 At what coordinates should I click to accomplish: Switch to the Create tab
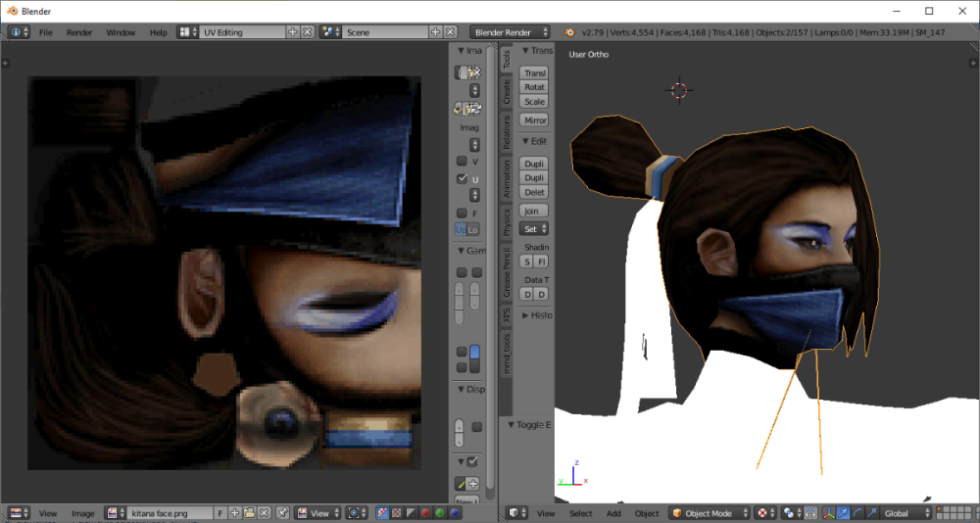507,91
